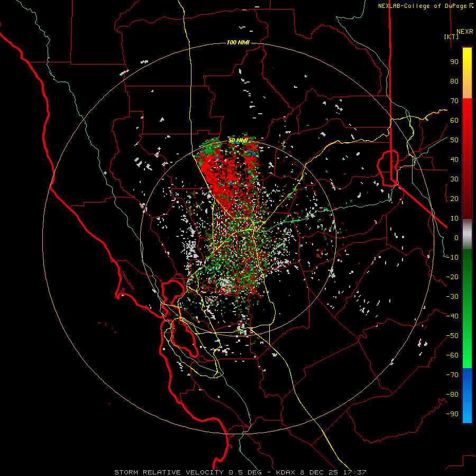
Task: Click the positive 60 value on the velocity scale
Action: point(454,120)
